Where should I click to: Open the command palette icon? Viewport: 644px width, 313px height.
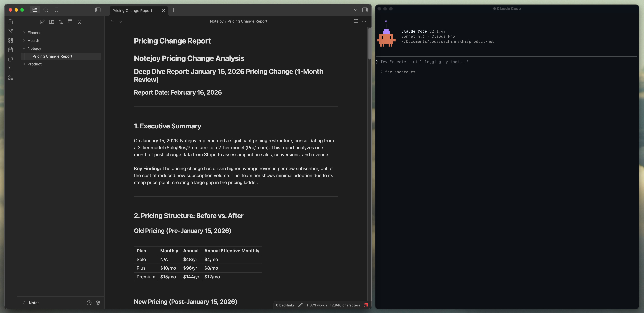10,68
